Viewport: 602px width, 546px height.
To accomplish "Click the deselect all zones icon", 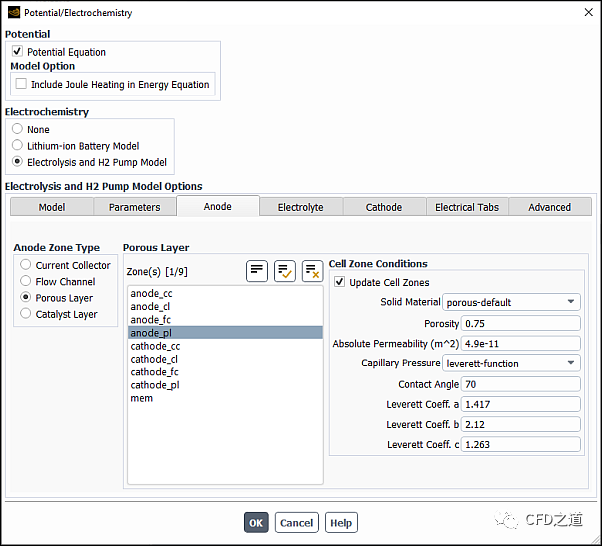I will click(312, 270).
